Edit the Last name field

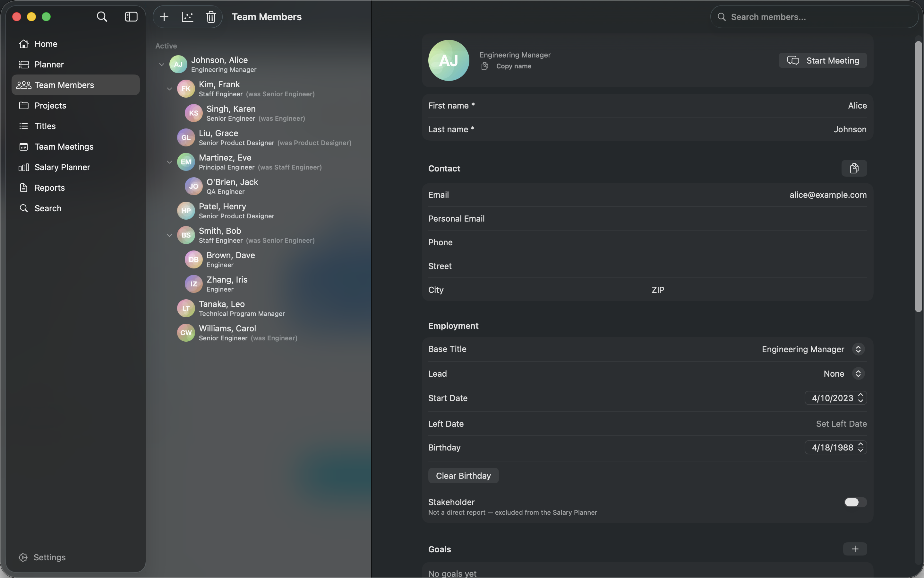click(647, 129)
